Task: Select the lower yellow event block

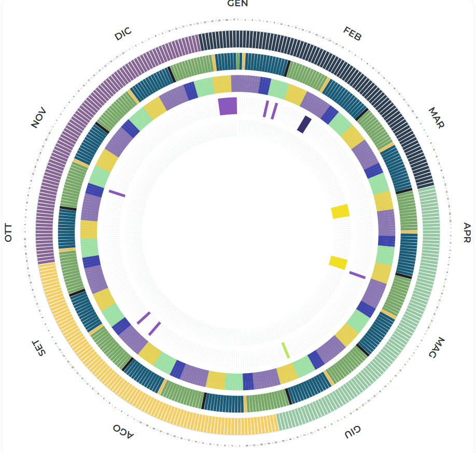Action: 338,262
